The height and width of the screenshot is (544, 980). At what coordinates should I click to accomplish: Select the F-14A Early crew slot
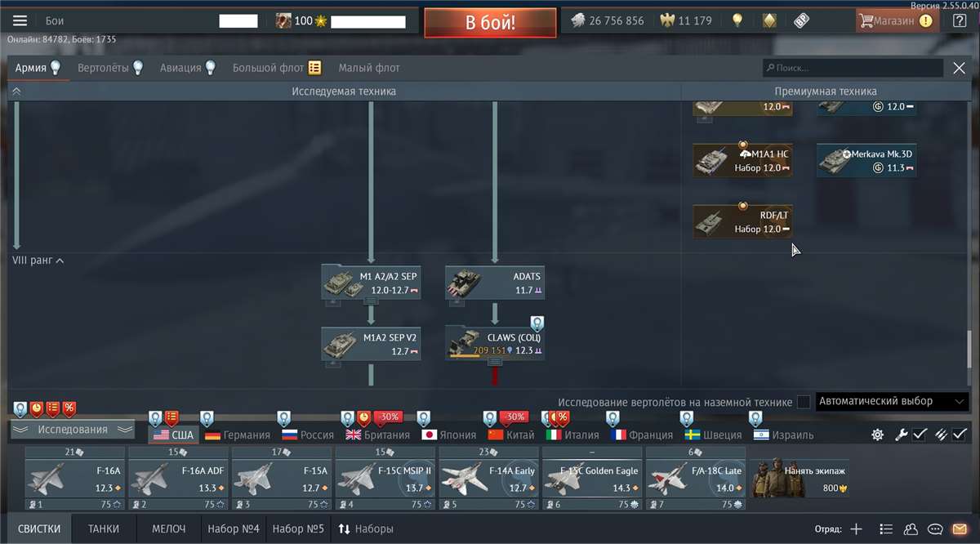489,479
